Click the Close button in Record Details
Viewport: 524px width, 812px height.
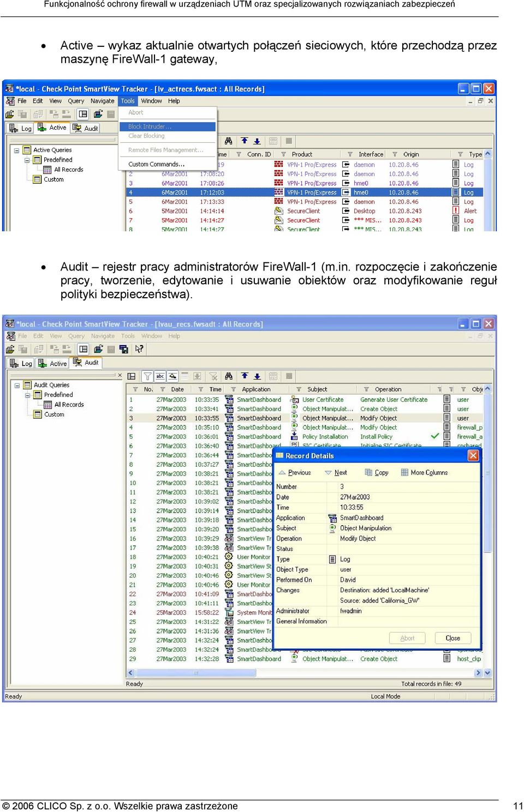pos(453,638)
